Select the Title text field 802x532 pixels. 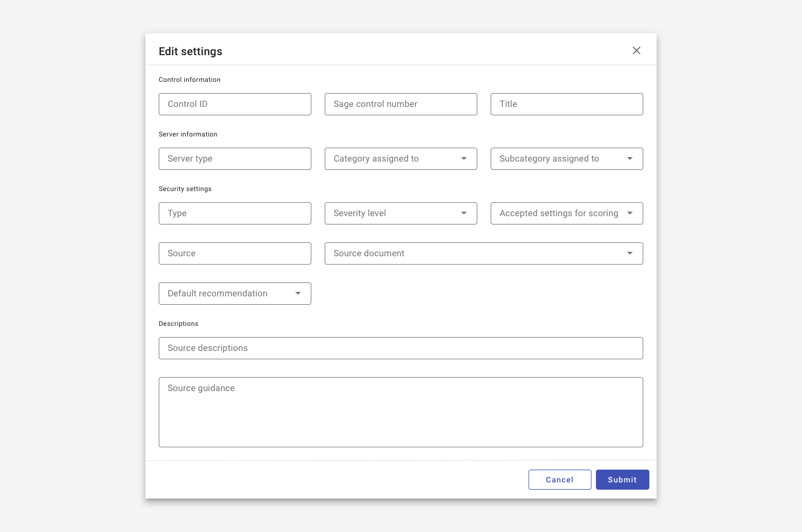(x=567, y=104)
